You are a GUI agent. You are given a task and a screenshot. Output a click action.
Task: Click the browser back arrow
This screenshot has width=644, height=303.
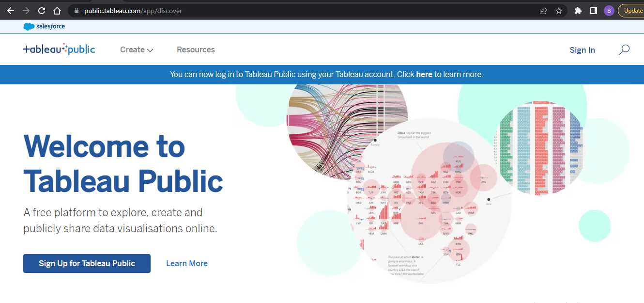point(11,11)
